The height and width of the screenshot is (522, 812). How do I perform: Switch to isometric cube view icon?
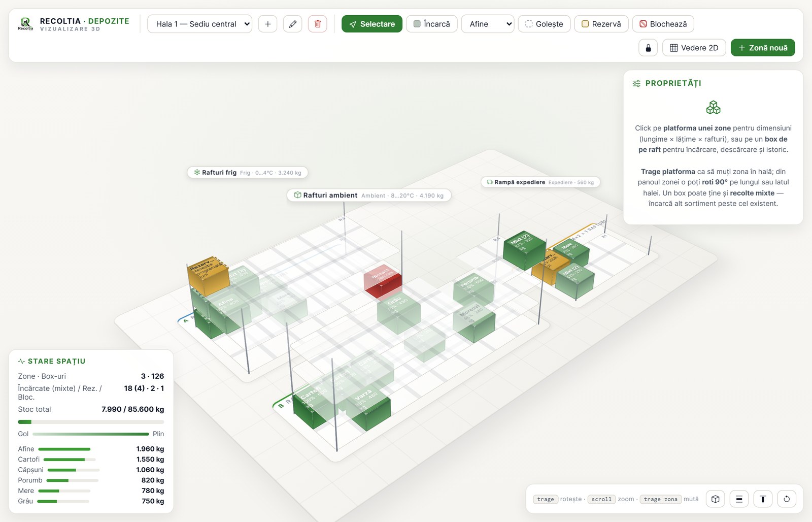click(715, 499)
